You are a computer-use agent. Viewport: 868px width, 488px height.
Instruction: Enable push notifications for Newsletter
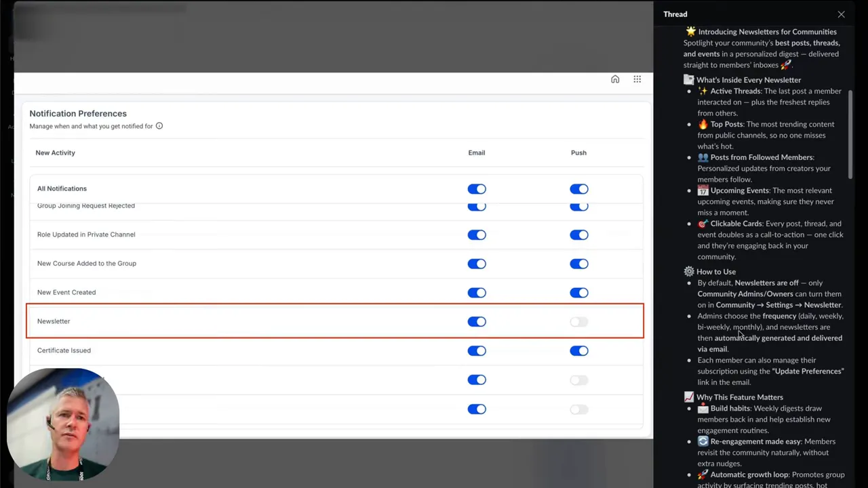pyautogui.click(x=578, y=321)
